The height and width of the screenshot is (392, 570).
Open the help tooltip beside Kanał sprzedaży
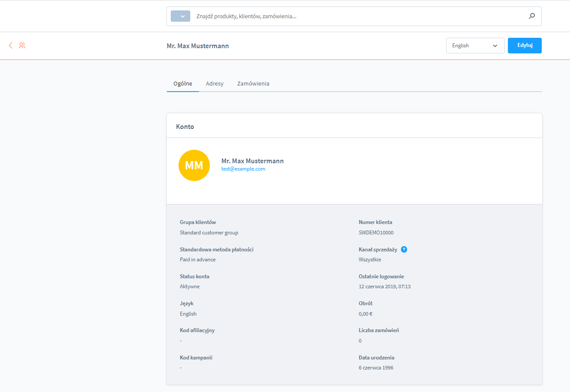tap(404, 249)
